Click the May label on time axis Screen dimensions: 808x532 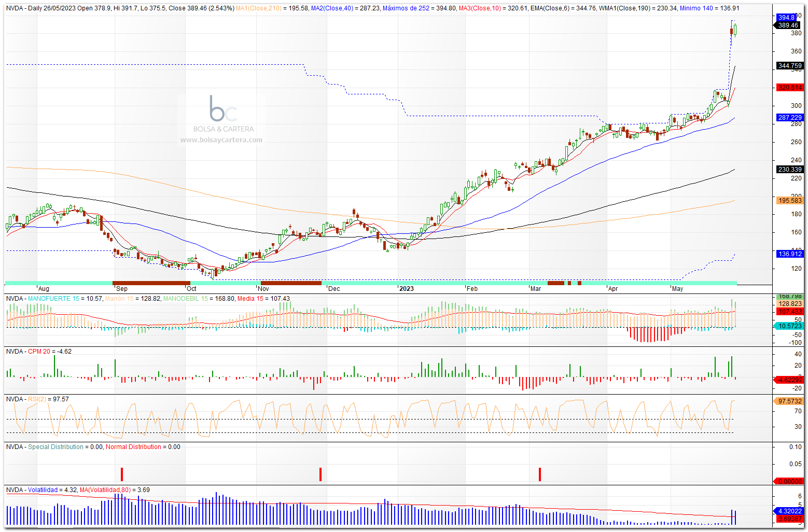677,289
